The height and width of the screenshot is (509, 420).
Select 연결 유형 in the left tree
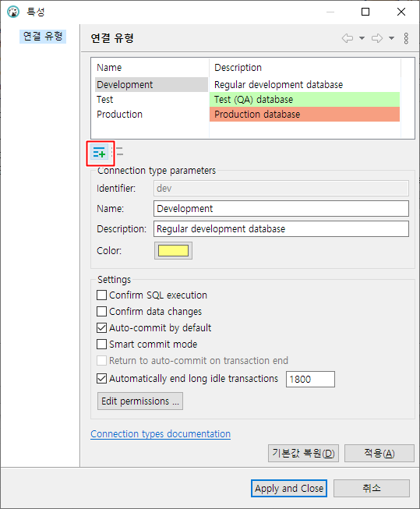pos(43,36)
